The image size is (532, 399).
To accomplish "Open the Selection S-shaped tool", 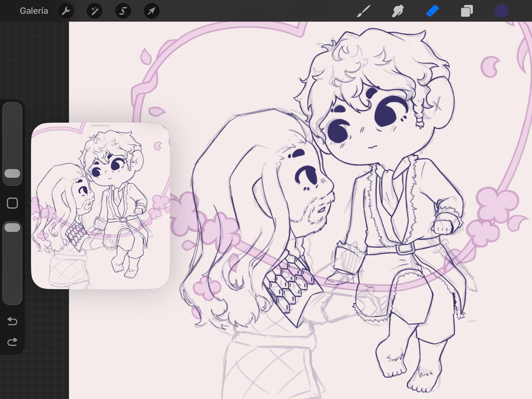I will pyautogui.click(x=123, y=11).
